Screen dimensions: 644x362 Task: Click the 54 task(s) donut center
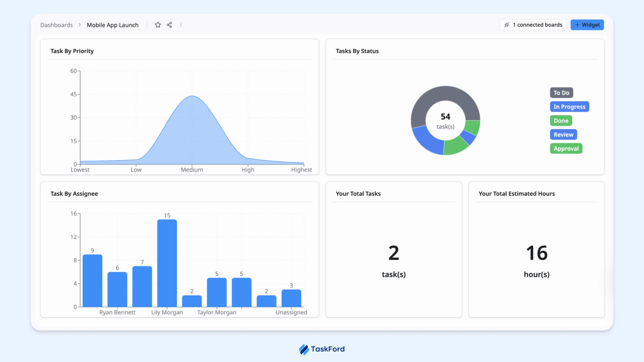[x=445, y=121]
